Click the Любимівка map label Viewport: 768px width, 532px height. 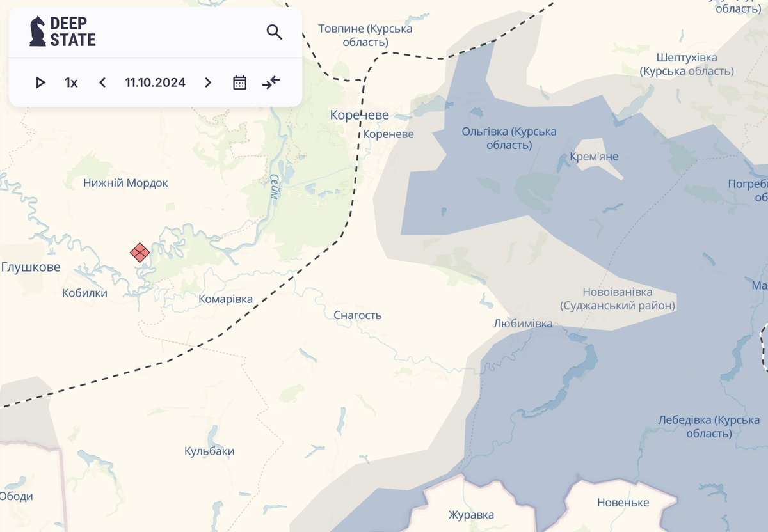pos(523,324)
